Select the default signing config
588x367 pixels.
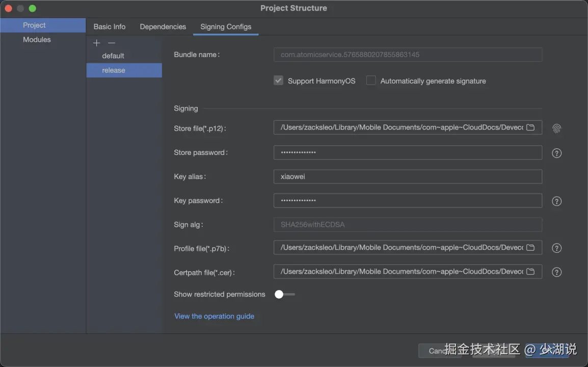point(113,56)
